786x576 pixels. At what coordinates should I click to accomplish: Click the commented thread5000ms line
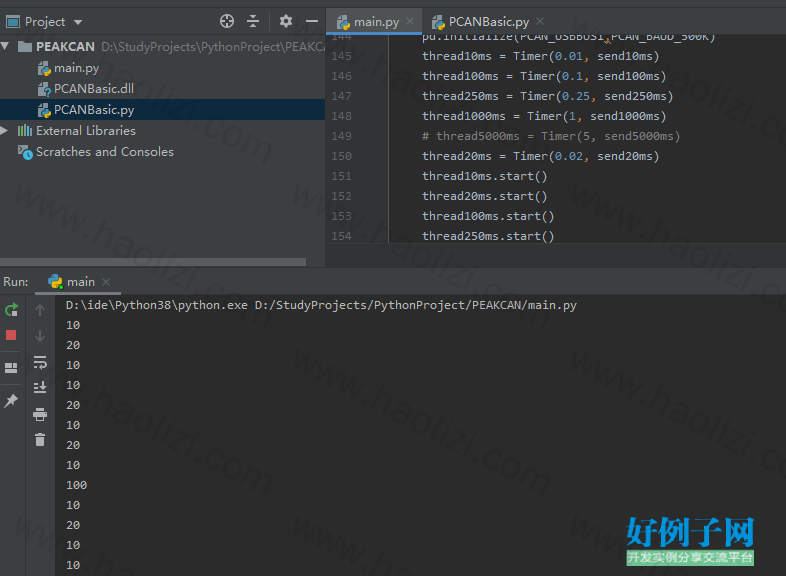coord(551,136)
